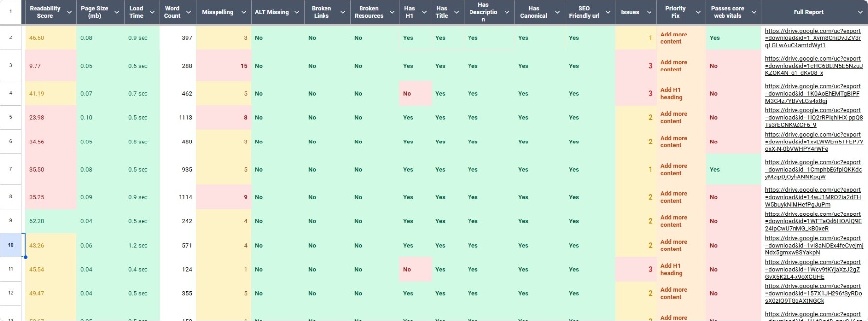This screenshot has width=868, height=321.
Task: Open the Broken Links filter dropdown
Action: (343, 12)
